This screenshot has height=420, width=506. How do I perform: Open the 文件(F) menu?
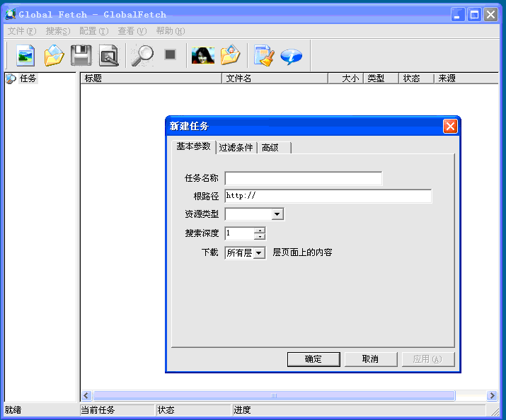(22, 31)
